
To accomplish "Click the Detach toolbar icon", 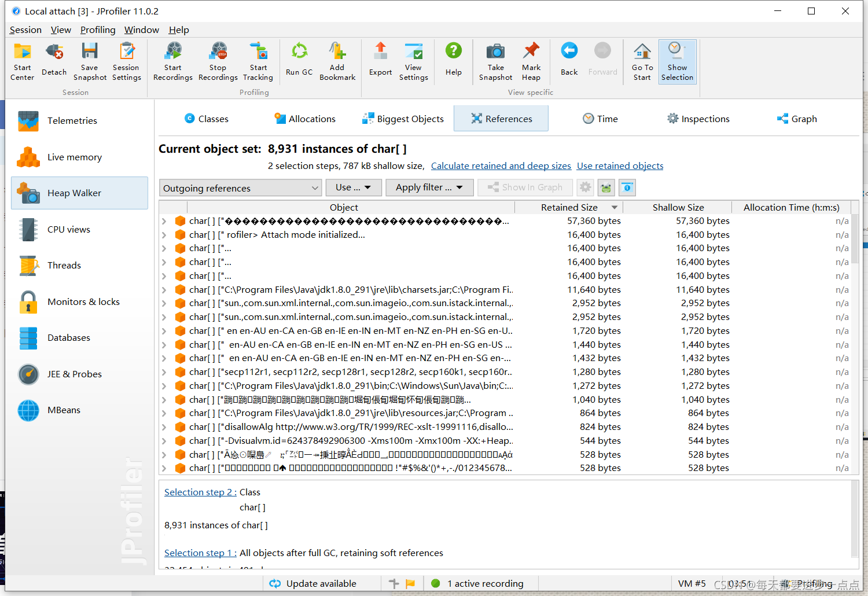I will click(54, 61).
